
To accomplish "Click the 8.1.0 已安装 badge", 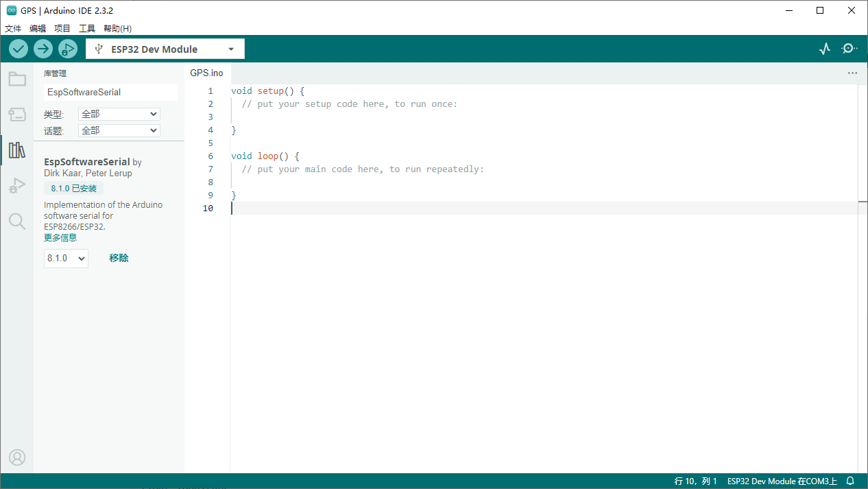I will 73,189.
